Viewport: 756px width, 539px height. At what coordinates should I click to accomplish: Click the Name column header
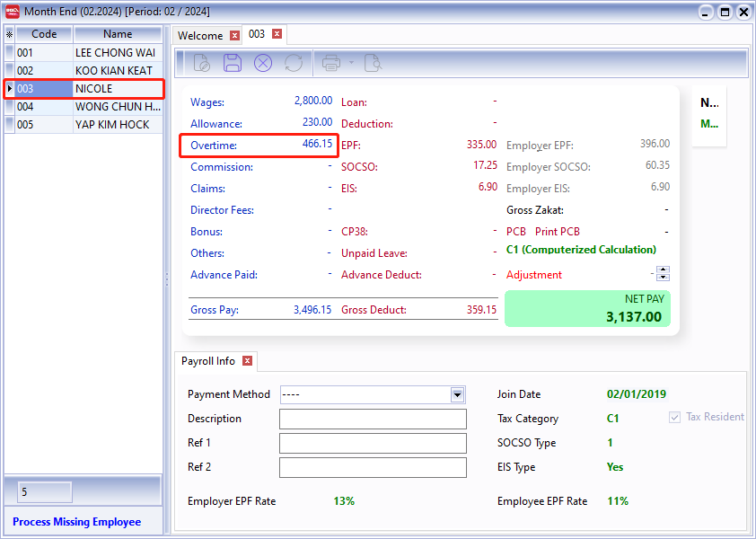click(x=118, y=34)
